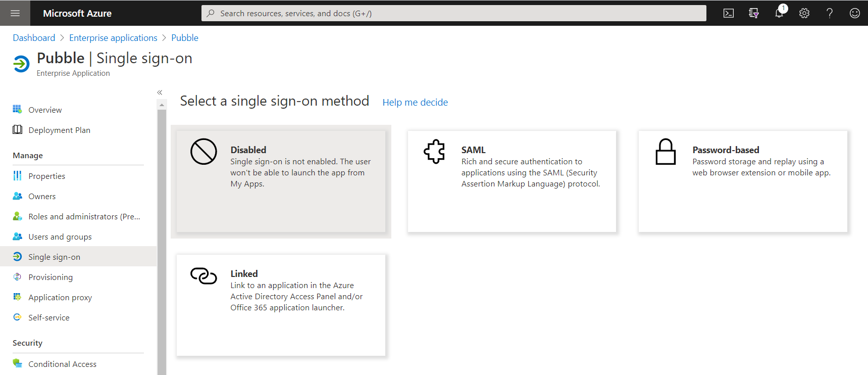Choose the Password-based sign-on card
Image resolution: width=868 pixels, height=375 pixels.
(743, 181)
